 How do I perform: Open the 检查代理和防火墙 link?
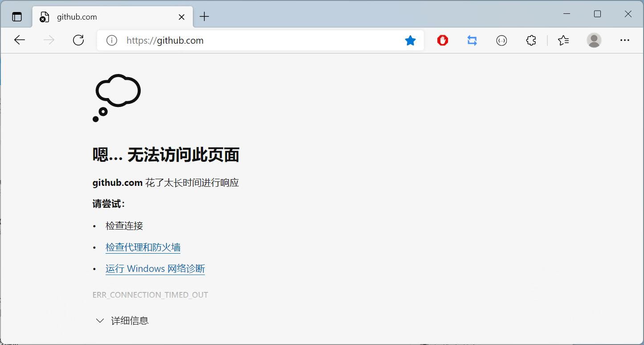143,246
